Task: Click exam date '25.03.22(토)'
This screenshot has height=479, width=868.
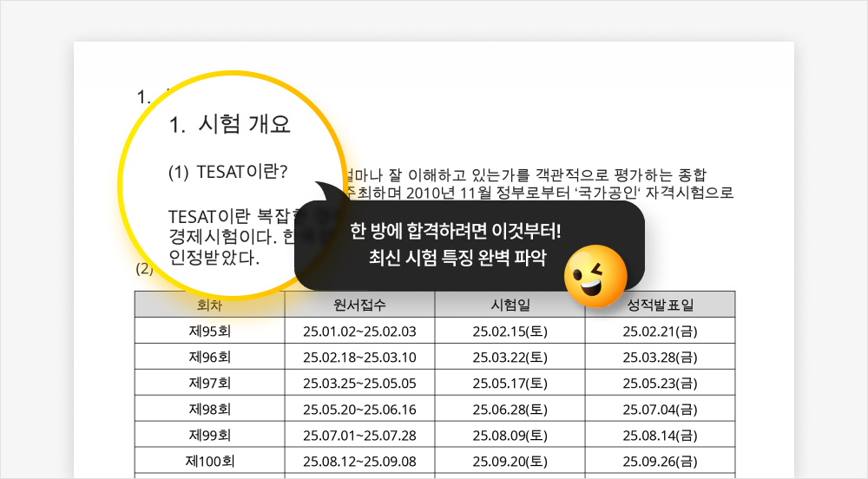Action: click(x=510, y=358)
